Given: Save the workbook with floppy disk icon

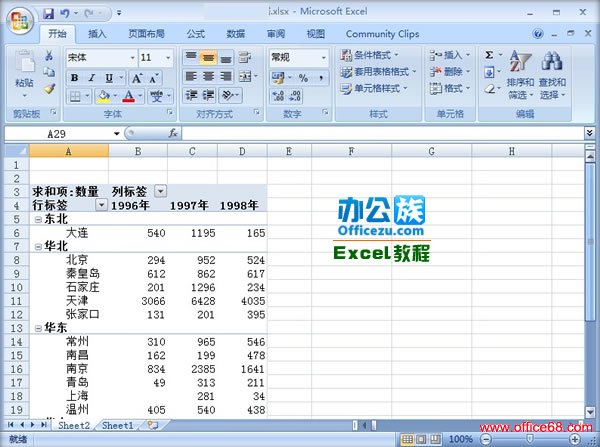Looking at the screenshot, I should pos(49,13).
